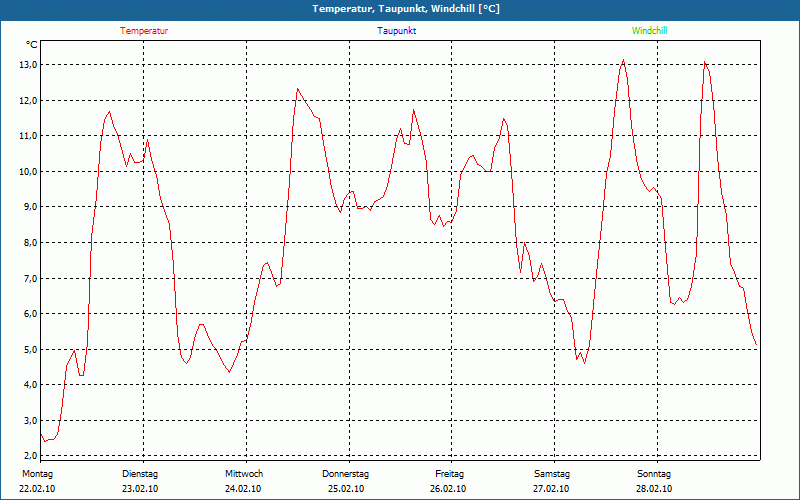Select the 8,0 y-axis value

pyautogui.click(x=30, y=242)
